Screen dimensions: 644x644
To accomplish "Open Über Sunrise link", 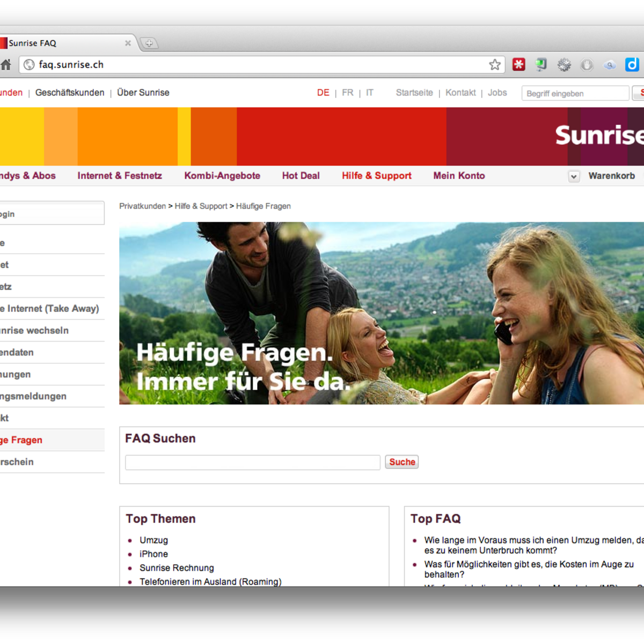I will coord(143,92).
